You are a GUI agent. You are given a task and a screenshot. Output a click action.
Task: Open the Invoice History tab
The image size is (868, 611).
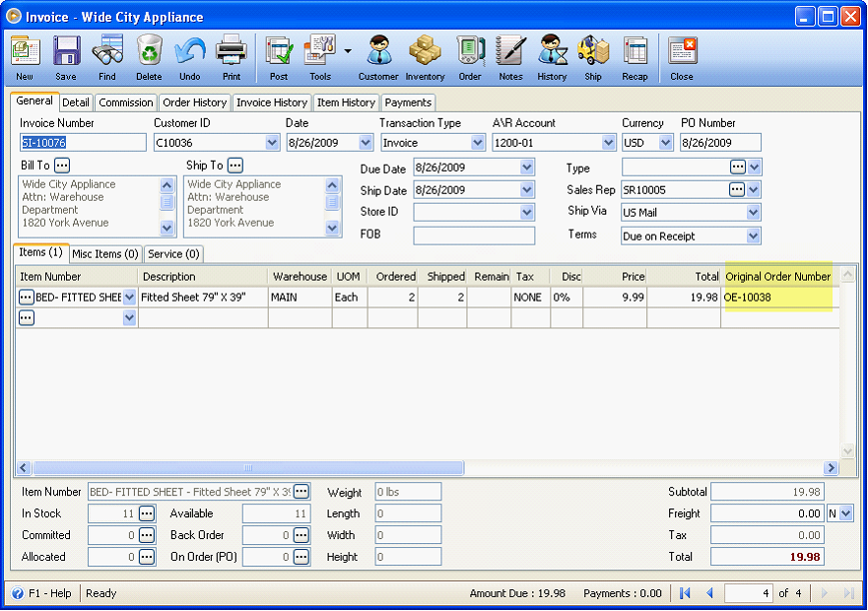(272, 102)
